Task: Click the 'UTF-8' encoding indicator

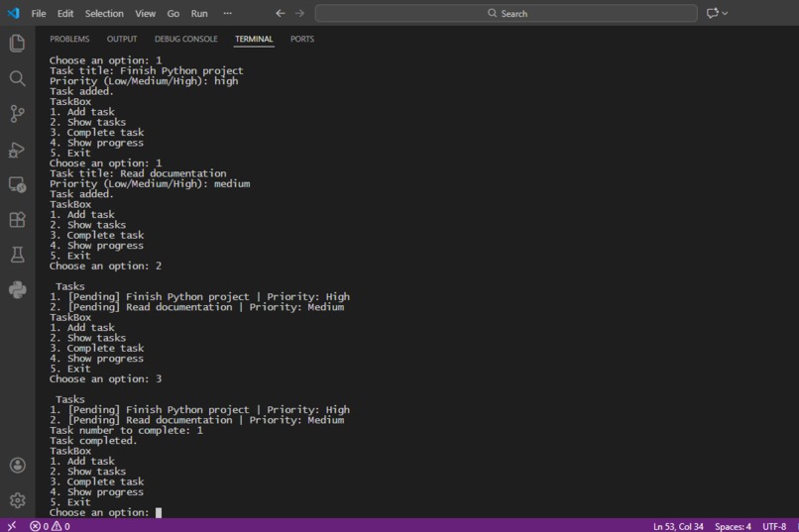Action: pos(774,526)
